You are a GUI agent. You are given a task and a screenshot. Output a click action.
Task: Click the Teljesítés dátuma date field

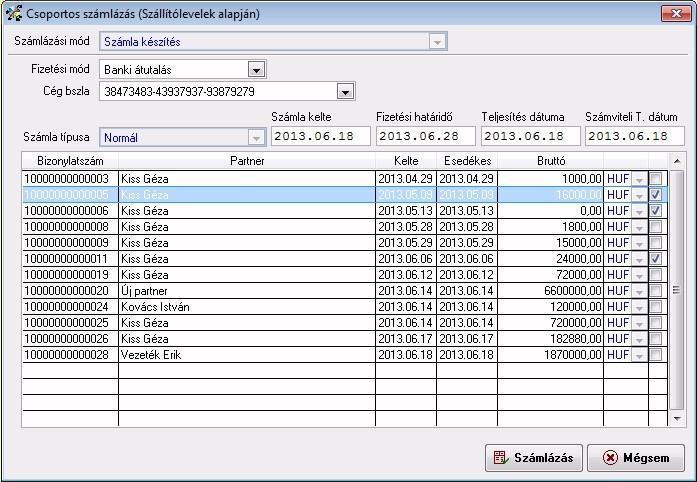(x=530, y=136)
